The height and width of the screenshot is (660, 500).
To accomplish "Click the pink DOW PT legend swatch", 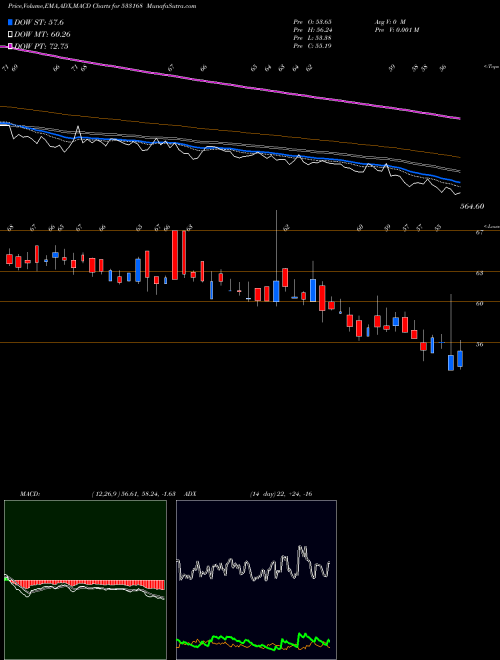I will click(x=11, y=46).
